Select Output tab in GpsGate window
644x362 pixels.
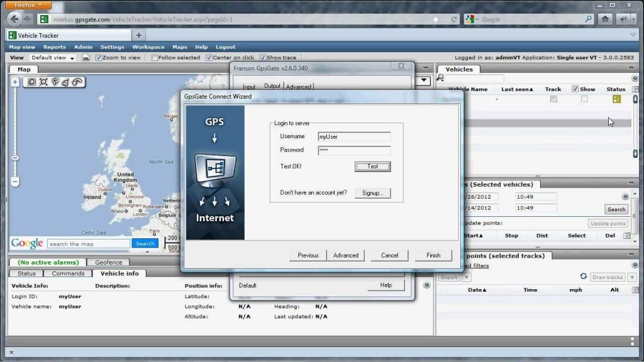[x=272, y=85]
